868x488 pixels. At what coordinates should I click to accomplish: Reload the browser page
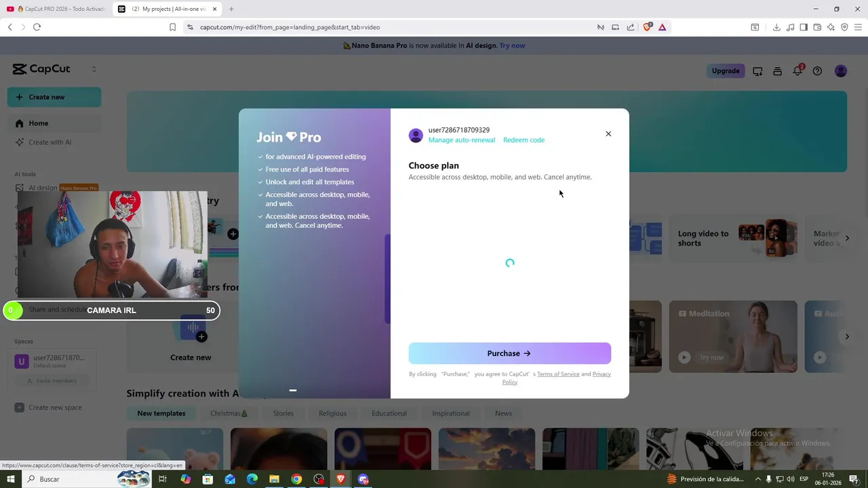37,27
